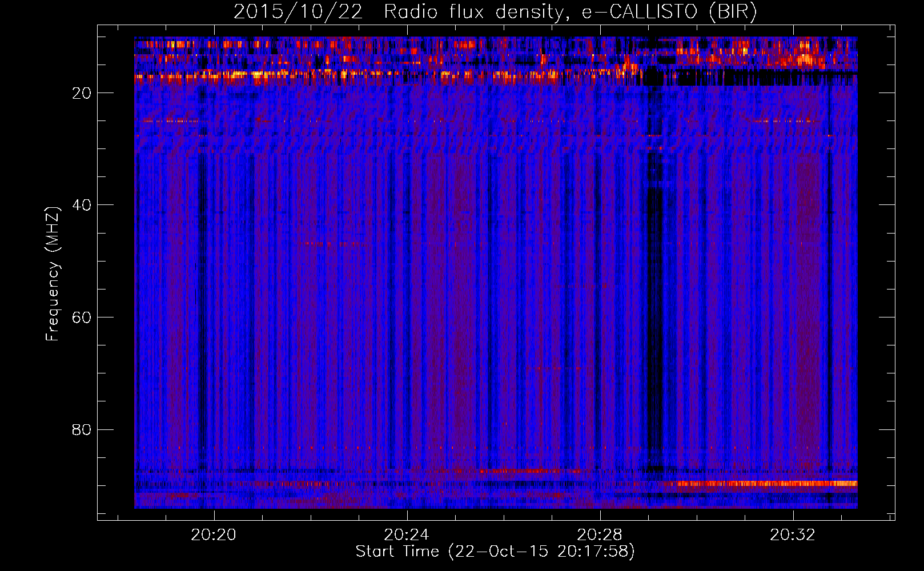Click the '20:32' time tick label
The height and width of the screenshot is (571, 924).
tap(793, 535)
